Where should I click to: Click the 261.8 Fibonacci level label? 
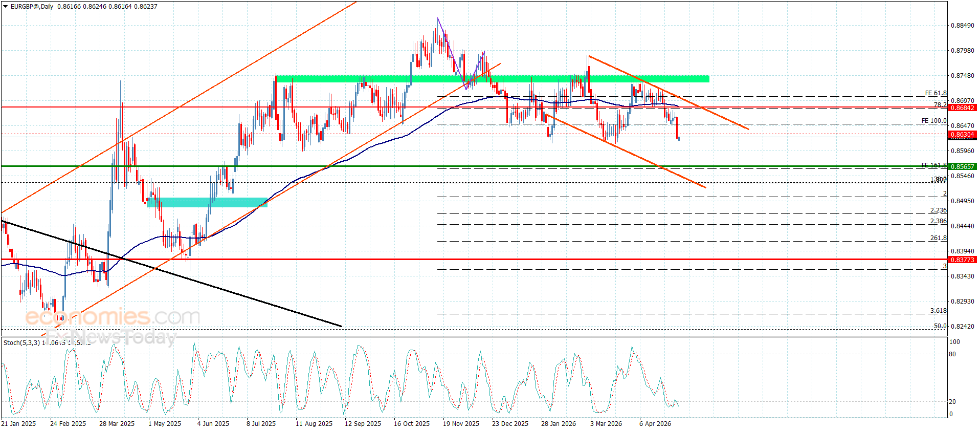(x=938, y=238)
